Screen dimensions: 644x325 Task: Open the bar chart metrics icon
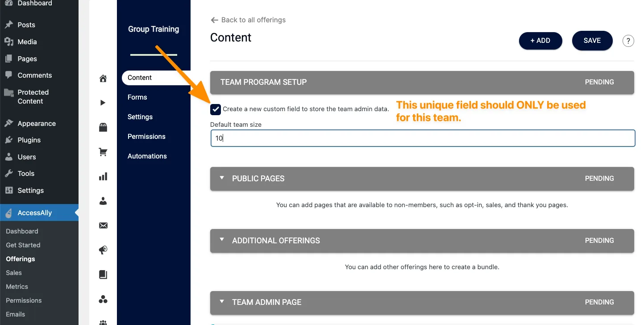pyautogui.click(x=103, y=176)
